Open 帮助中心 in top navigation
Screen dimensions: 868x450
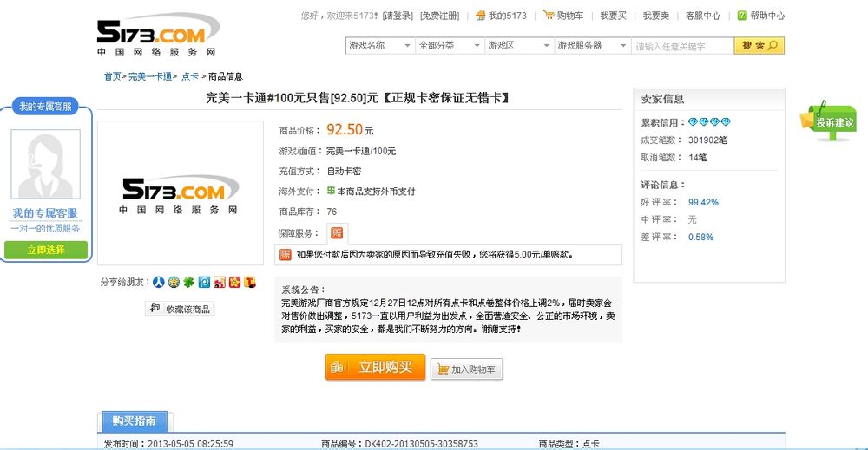click(761, 16)
